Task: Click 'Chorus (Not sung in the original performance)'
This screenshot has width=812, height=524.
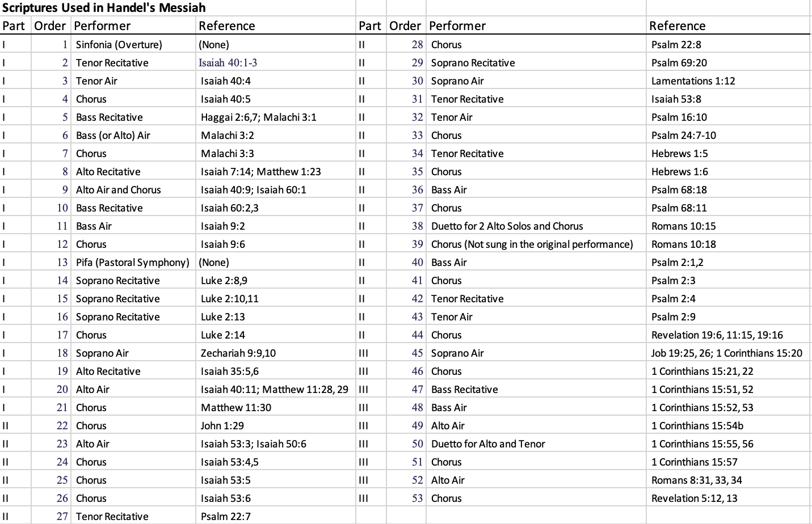Action: click(x=532, y=244)
